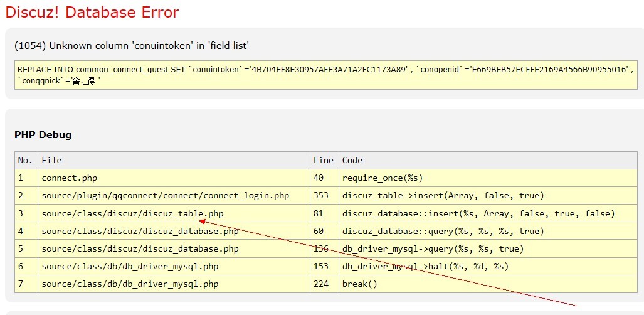Select line number 353 cell

coord(321,196)
